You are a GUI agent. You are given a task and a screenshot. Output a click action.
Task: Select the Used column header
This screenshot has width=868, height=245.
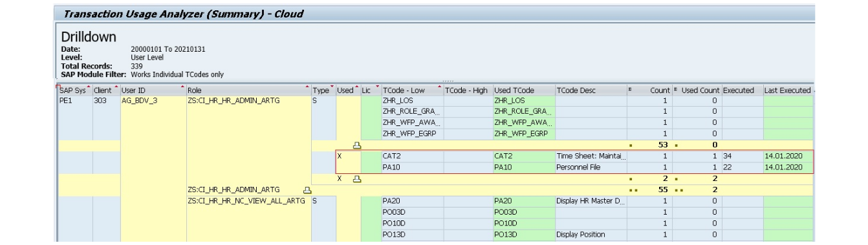click(348, 91)
